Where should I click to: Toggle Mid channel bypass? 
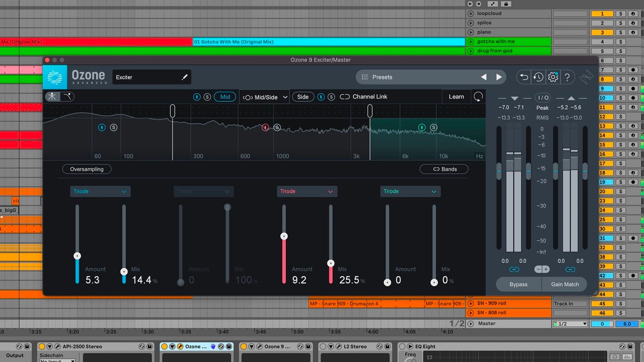point(197,97)
